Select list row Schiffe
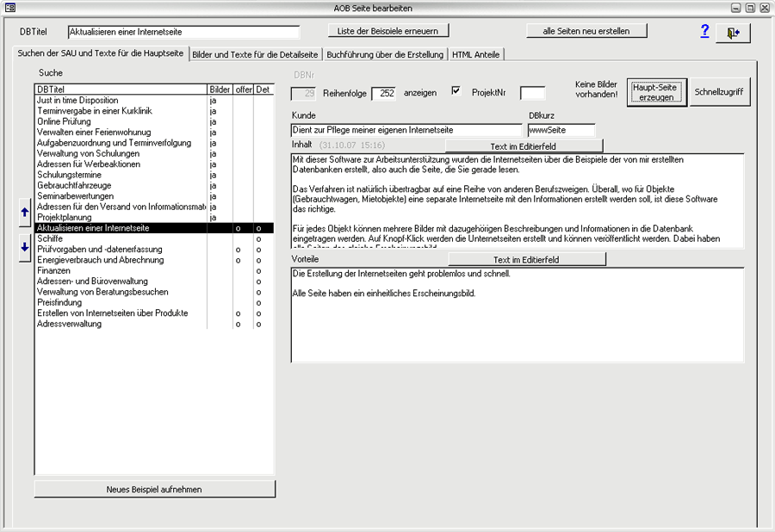The height and width of the screenshot is (532, 775). [x=154, y=238]
